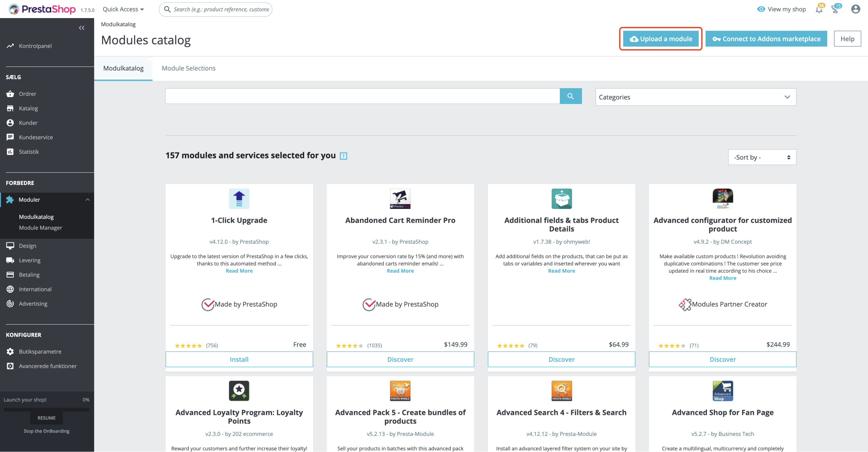Switch to the Module Selections tab
Screen dimensions: 868x452
[x=188, y=68]
